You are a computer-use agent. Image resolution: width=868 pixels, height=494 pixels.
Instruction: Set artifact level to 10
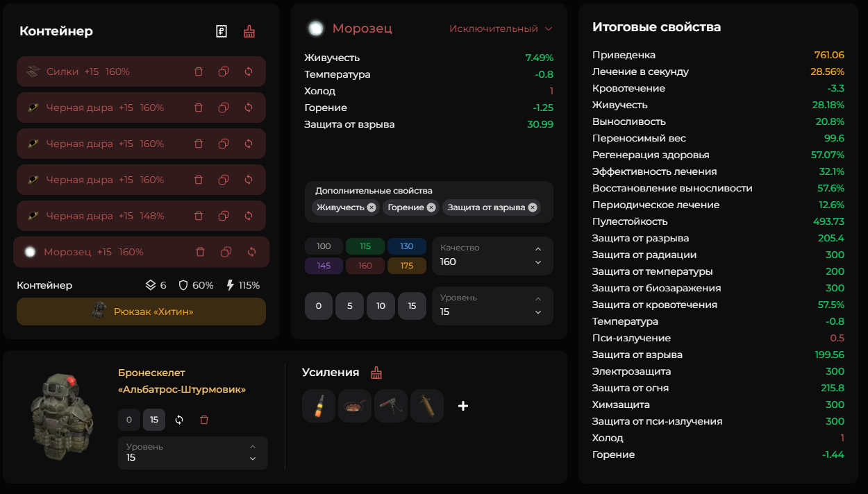click(381, 306)
